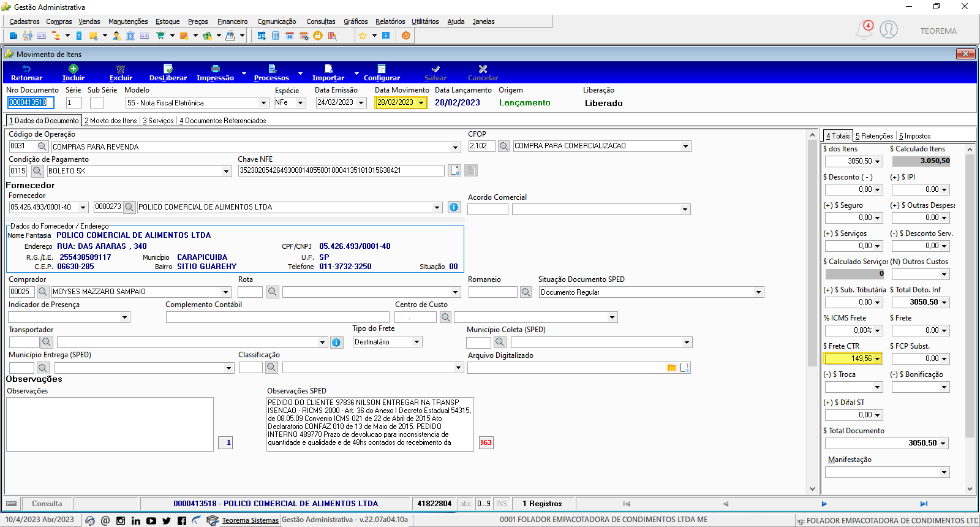Open the calculator toolbar icon
This screenshot has width=980, height=527.
coord(276,36)
